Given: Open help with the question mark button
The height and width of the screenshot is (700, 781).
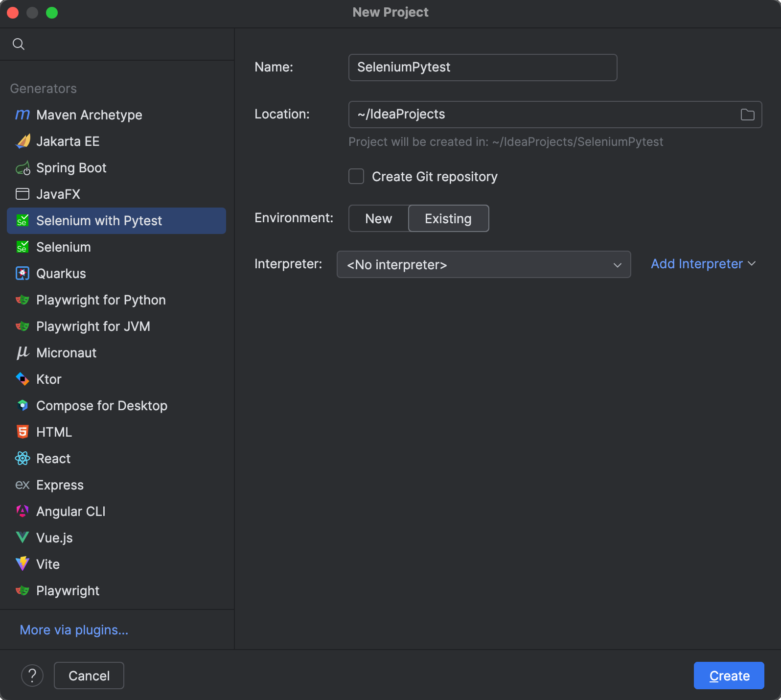Looking at the screenshot, I should 32,676.
